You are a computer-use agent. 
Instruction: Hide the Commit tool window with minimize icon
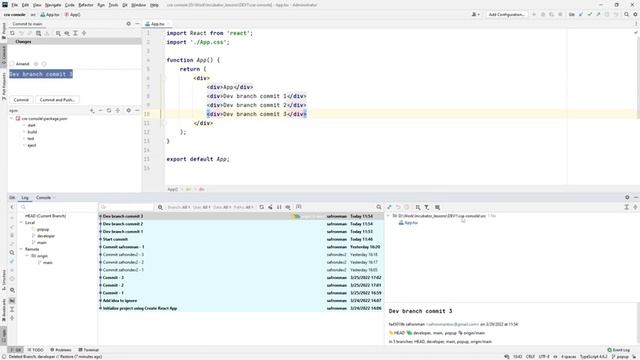coord(138,24)
